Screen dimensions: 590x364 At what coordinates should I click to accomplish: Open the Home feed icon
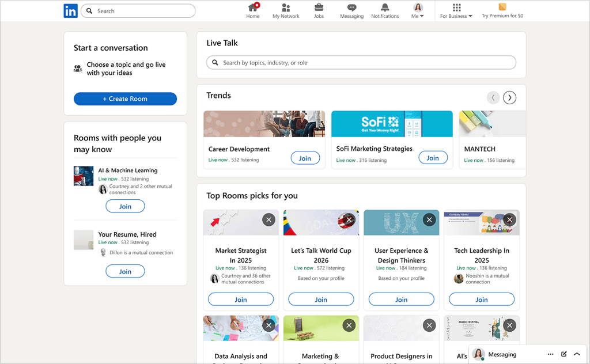[x=253, y=10]
